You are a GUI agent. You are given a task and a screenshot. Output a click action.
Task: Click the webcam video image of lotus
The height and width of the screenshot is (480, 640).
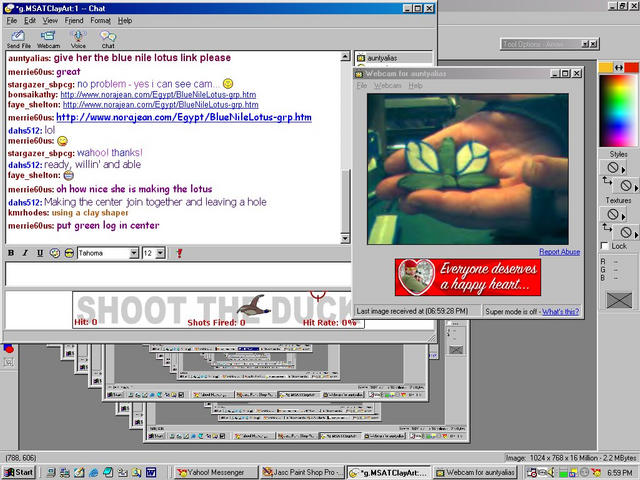tap(468, 169)
